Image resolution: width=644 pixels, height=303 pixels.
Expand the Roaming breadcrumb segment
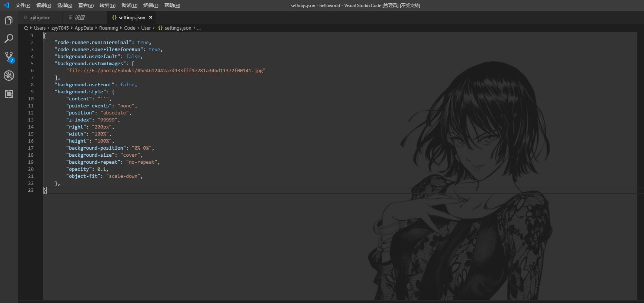coord(109,28)
